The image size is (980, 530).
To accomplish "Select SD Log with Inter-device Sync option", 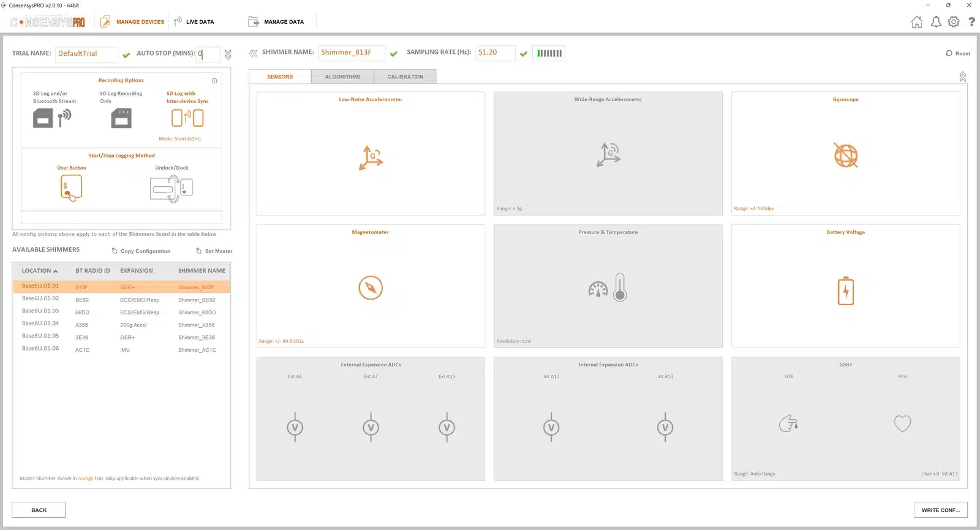I will click(x=187, y=118).
